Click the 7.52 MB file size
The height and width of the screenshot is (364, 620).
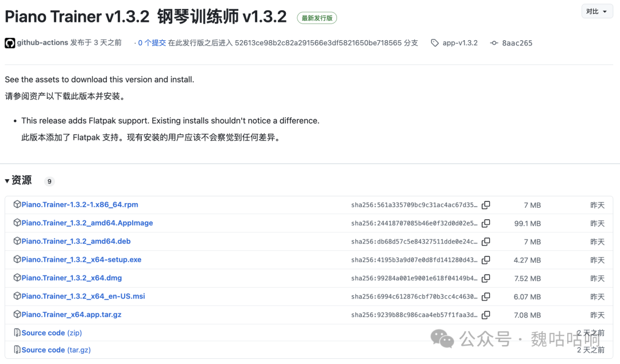coord(528,278)
